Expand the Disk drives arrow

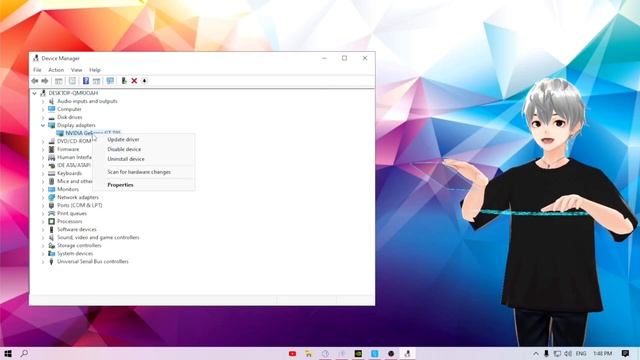[43, 117]
